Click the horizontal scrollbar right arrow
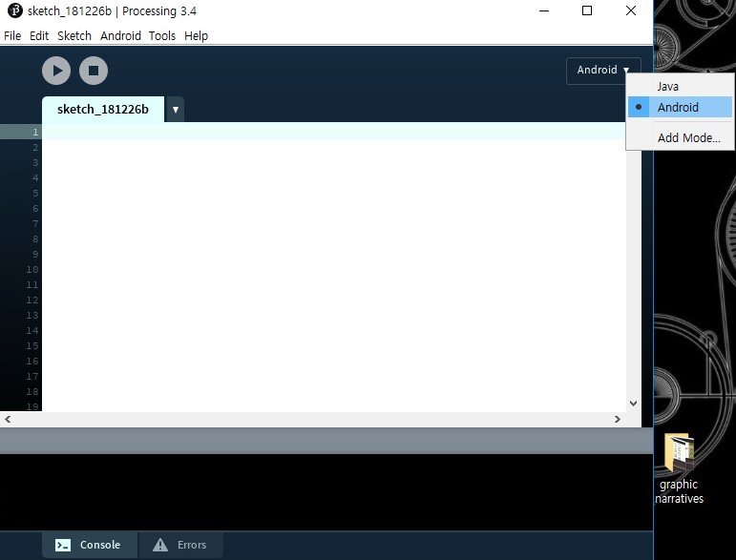The width and height of the screenshot is (736, 560). [617, 419]
